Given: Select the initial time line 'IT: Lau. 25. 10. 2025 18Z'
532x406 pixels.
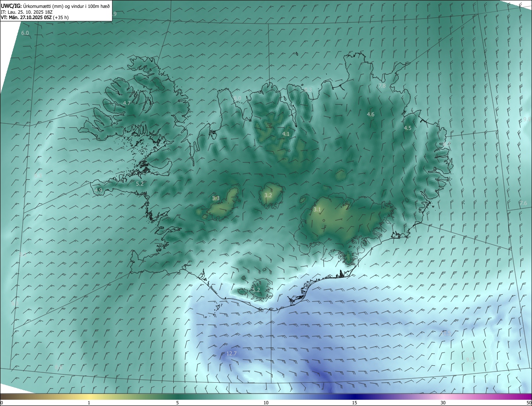Looking at the screenshot, I should 27,12.
